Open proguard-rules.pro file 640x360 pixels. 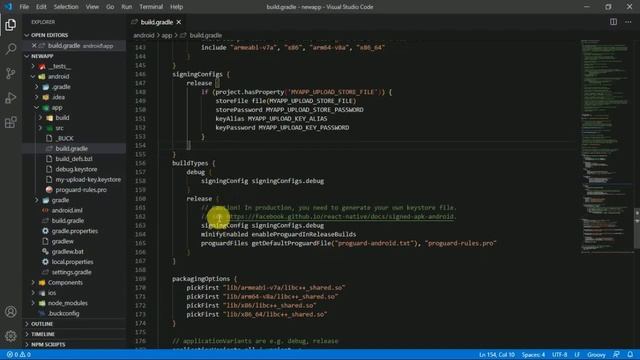(x=74, y=190)
